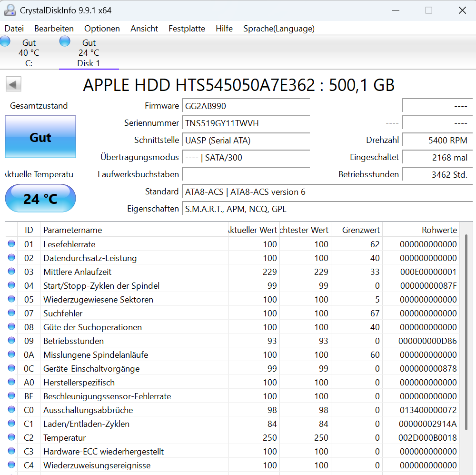Select the Wiederzuweisungsereignisse parameter name
Screen dimensions: 476x475
click(97, 465)
